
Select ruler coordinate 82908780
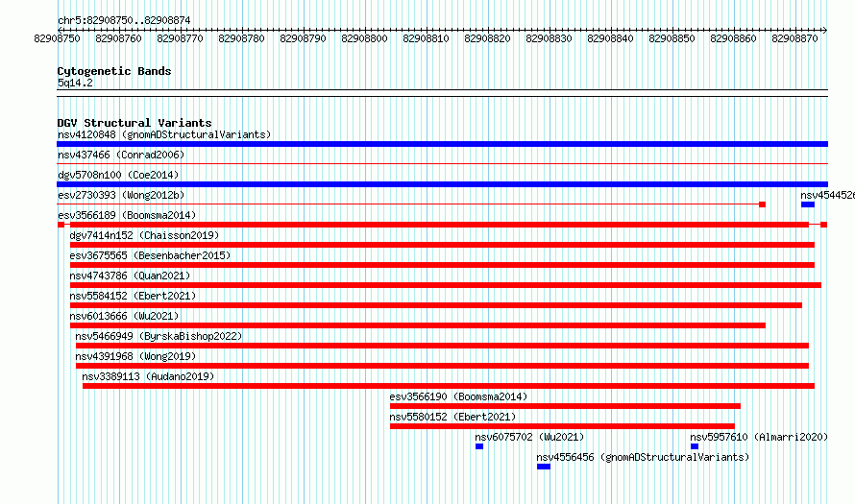pos(241,38)
